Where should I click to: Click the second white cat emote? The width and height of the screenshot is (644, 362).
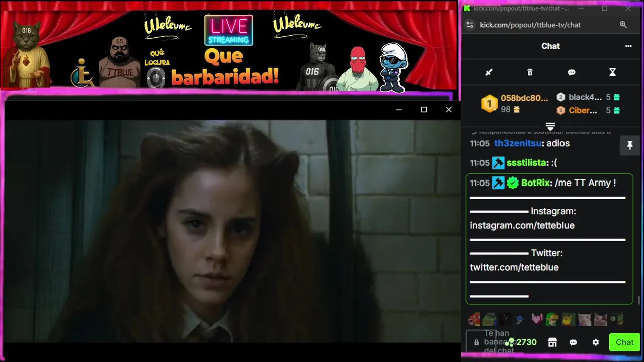599,319
